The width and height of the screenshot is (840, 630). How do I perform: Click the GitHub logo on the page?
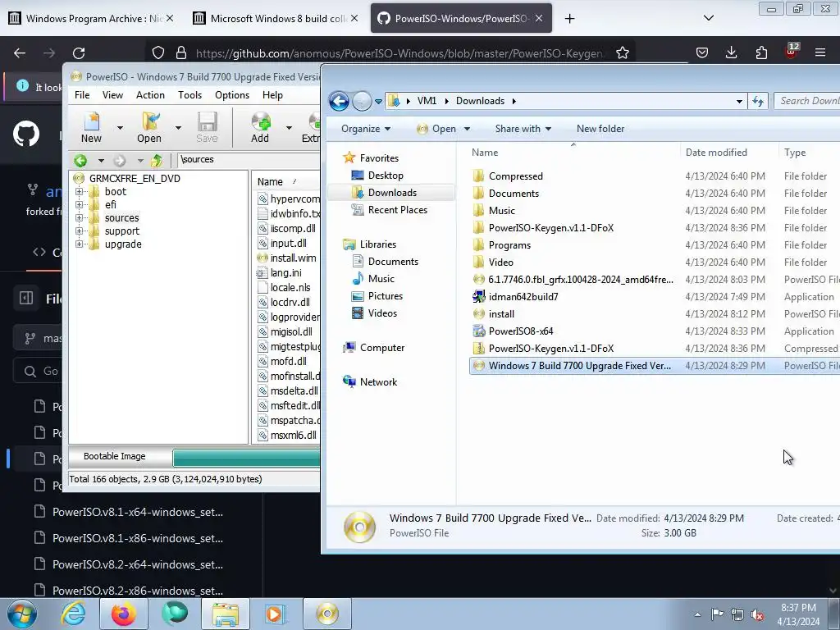pos(26,134)
